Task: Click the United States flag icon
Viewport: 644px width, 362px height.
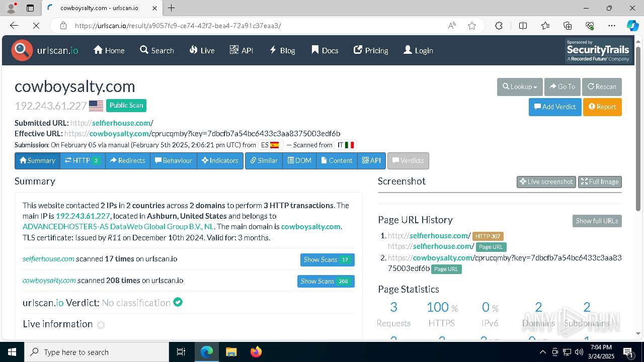Action: tap(96, 106)
